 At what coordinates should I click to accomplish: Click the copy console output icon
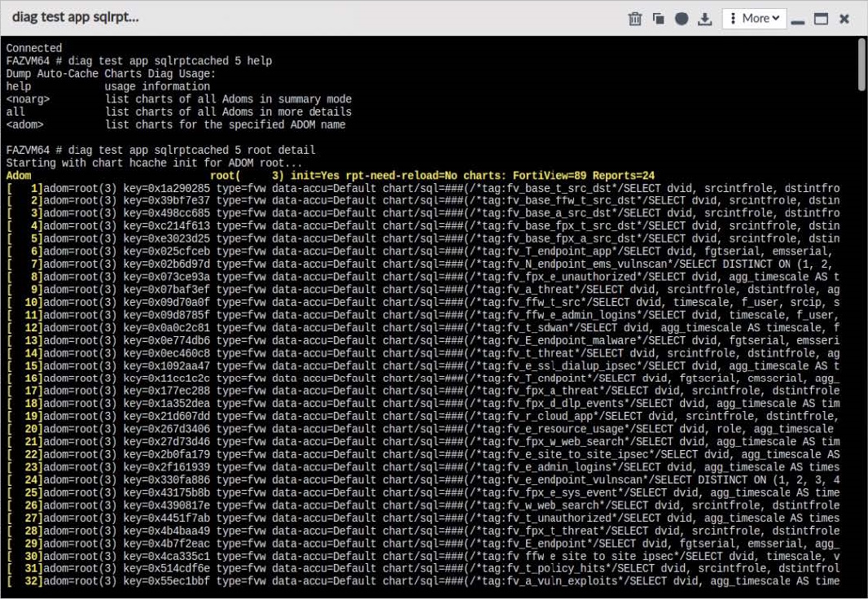659,19
